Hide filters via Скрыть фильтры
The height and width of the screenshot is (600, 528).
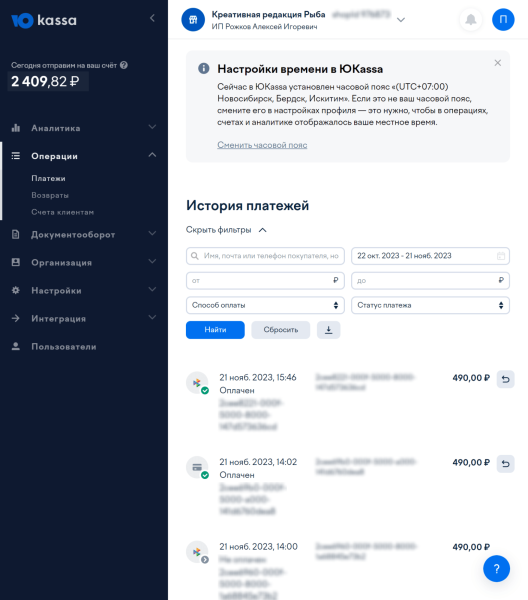pos(226,230)
